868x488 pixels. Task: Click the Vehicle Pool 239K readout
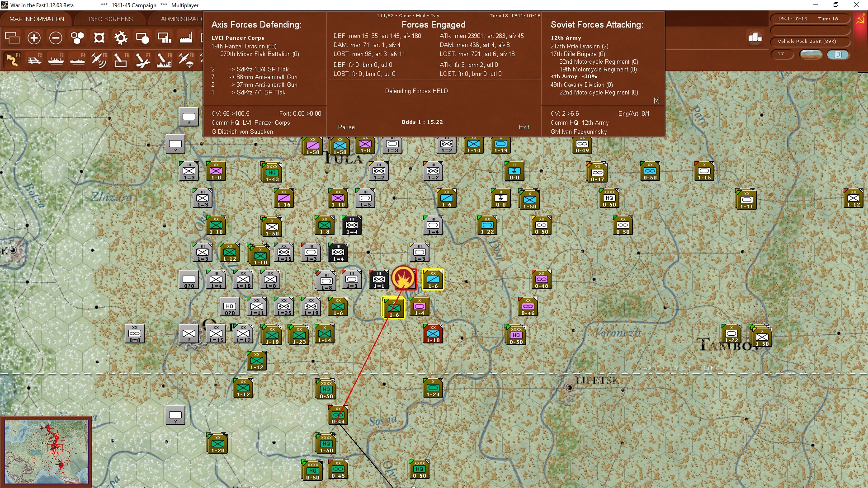[810, 42]
